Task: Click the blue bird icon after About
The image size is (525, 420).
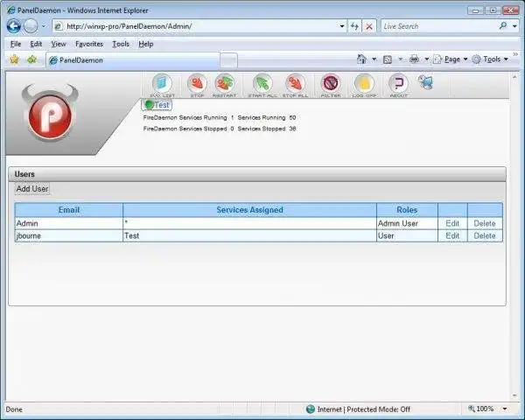Action: click(426, 82)
